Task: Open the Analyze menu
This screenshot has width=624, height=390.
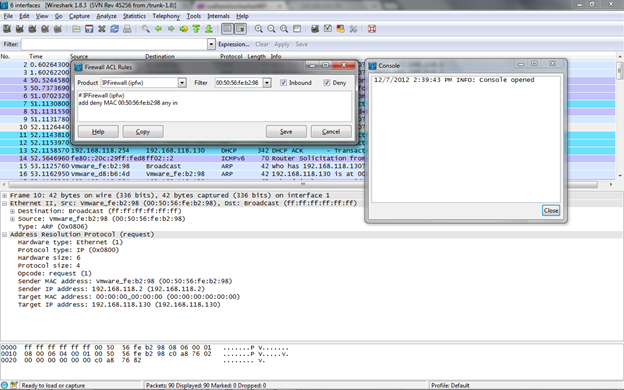Action: click(106, 16)
